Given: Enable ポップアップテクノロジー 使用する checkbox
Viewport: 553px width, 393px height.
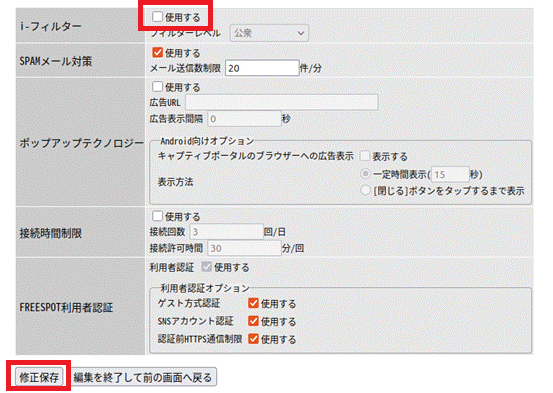Looking at the screenshot, I should pos(157,86).
